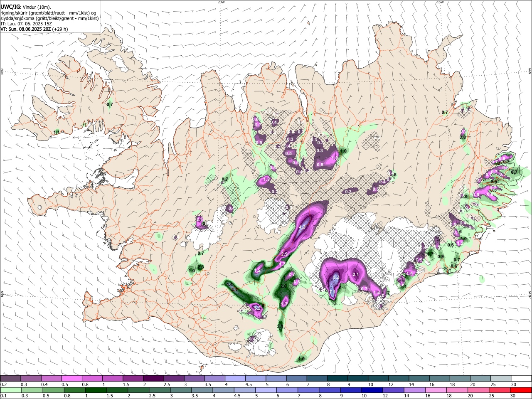Click the '4.4' value on the green band
The width and height of the screenshot is (532, 399).
(229, 285)
